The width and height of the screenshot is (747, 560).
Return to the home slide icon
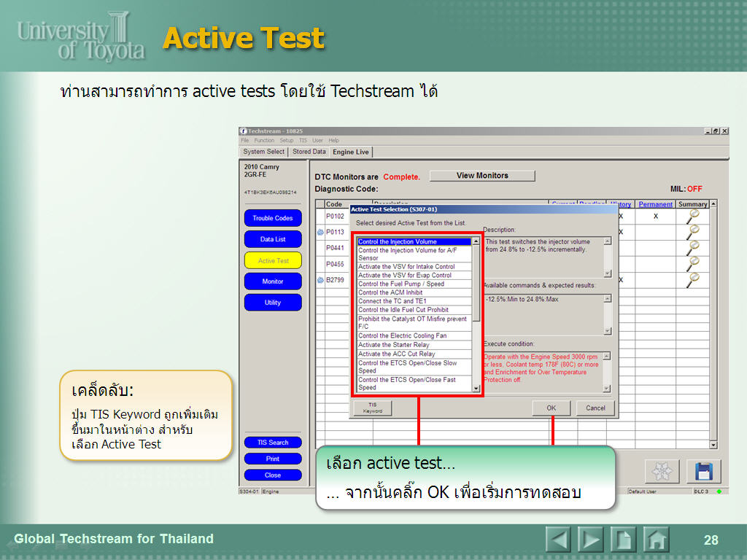point(656,540)
